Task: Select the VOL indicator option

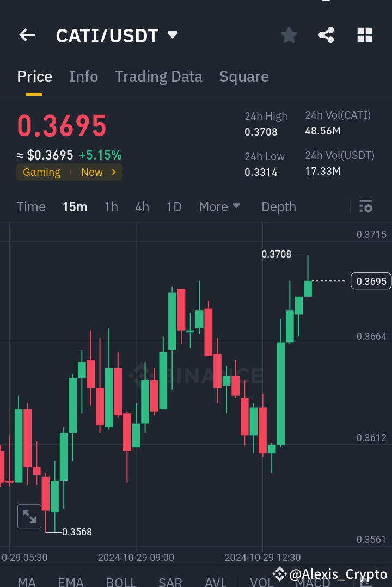Action: tap(261, 583)
